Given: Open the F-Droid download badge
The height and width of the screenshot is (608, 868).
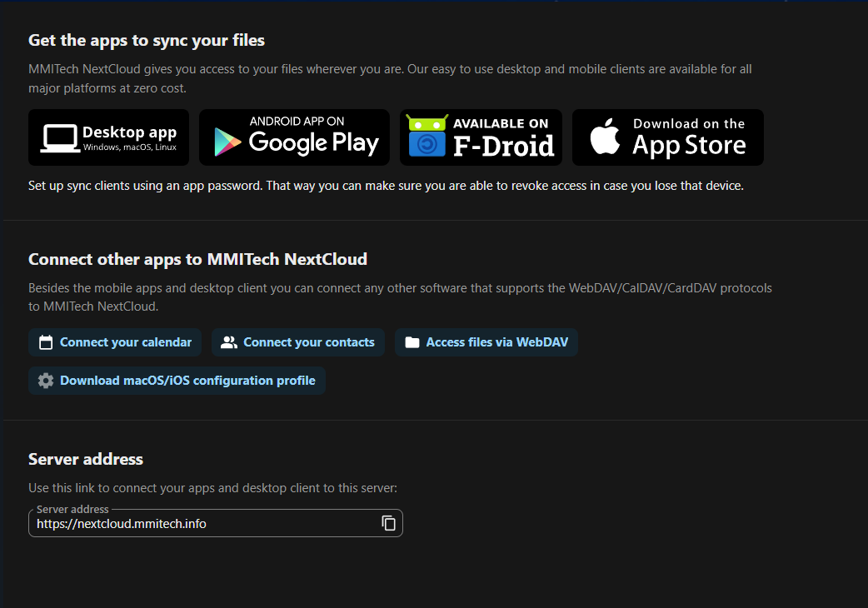Looking at the screenshot, I should pyautogui.click(x=481, y=137).
